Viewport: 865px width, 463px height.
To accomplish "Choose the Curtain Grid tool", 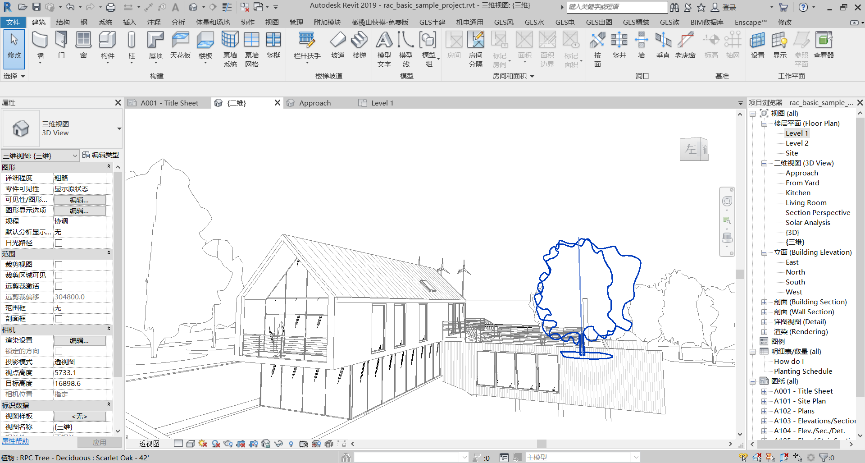I will coord(252,49).
